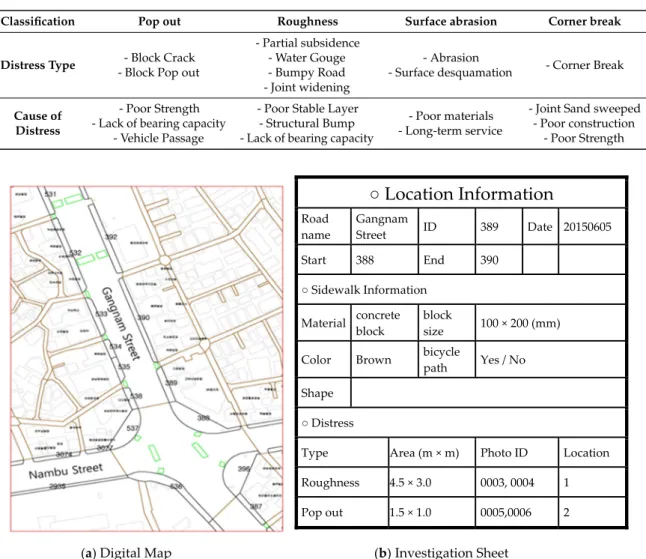The image size is (646, 559).
Task: Click the End value '390' cell
Action: point(499,260)
